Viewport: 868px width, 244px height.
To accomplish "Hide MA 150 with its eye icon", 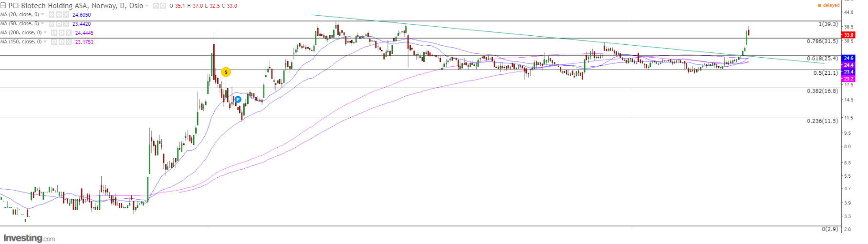I will click(x=54, y=42).
